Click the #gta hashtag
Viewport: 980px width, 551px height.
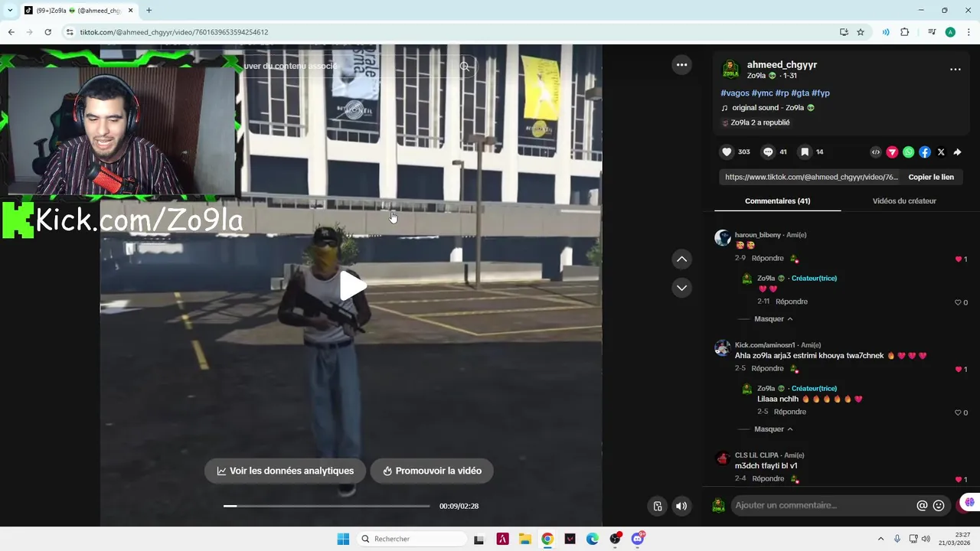click(800, 93)
